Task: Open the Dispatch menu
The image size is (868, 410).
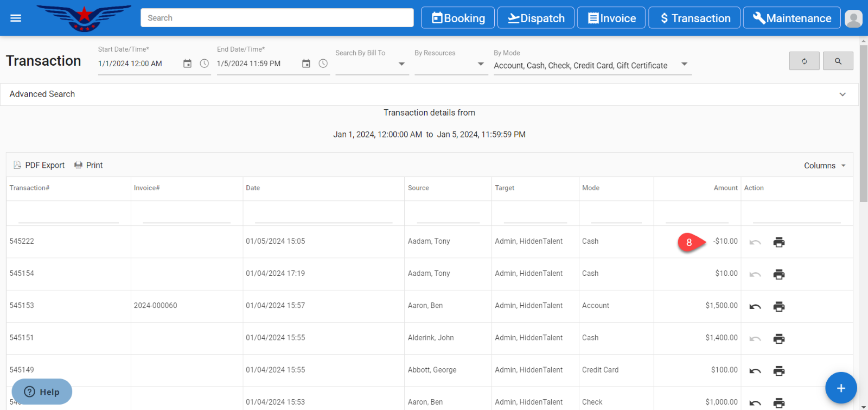Action: [535, 18]
